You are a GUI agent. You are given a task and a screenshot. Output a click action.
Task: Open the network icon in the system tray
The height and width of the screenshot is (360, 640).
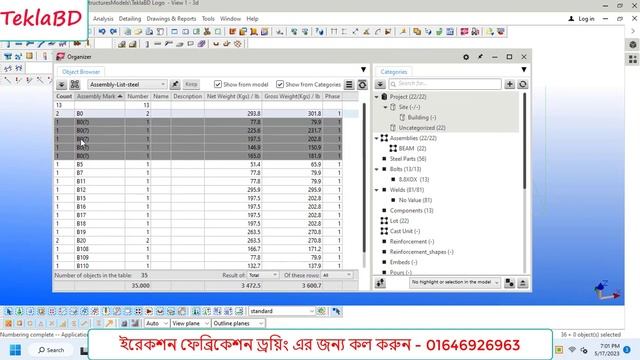pyautogui.click(x=572, y=350)
